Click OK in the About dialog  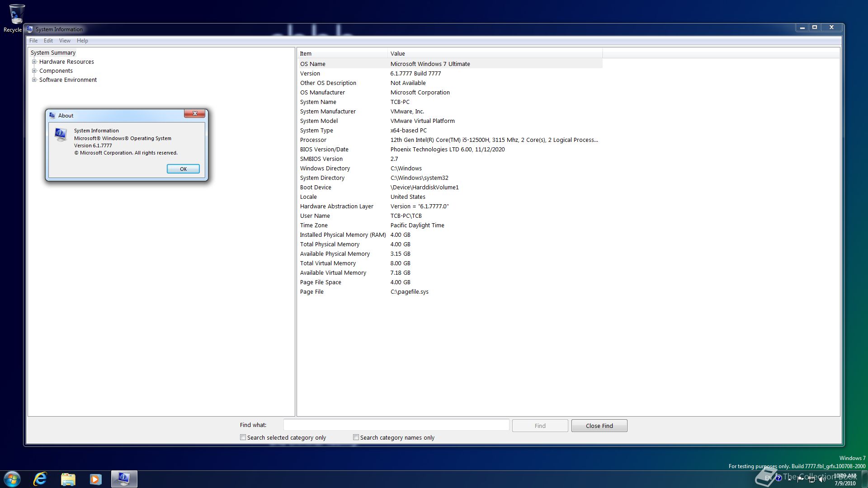click(183, 169)
